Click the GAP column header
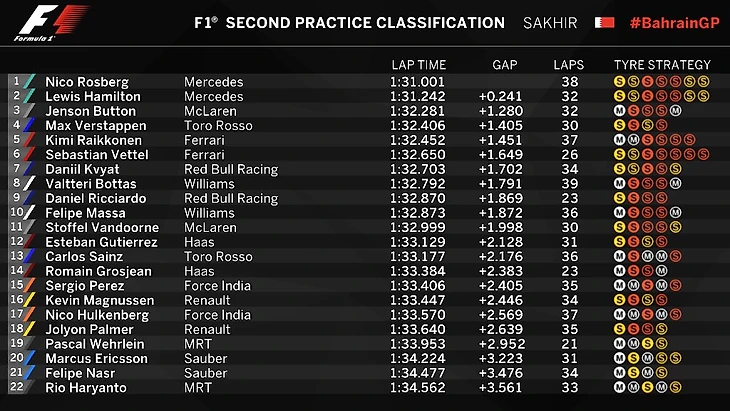Image resolution: width=730 pixels, height=411 pixels. tap(505, 65)
